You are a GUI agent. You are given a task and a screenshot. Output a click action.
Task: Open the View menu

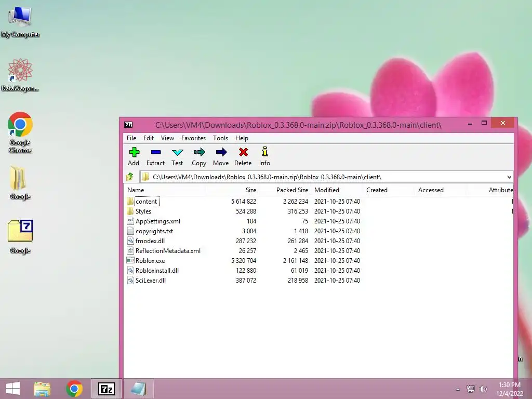167,138
